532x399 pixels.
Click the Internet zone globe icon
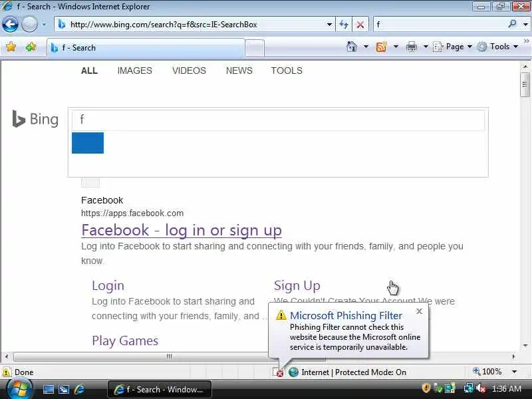pos(293,372)
